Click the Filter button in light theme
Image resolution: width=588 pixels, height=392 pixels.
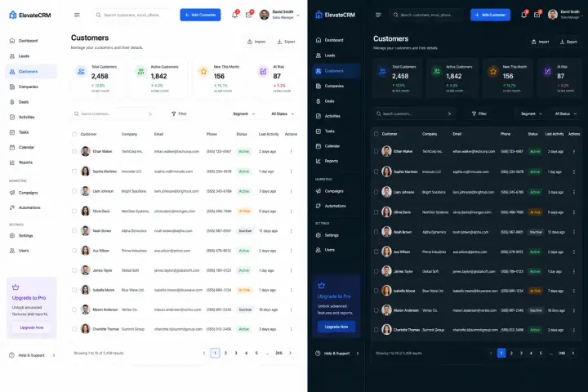click(179, 114)
